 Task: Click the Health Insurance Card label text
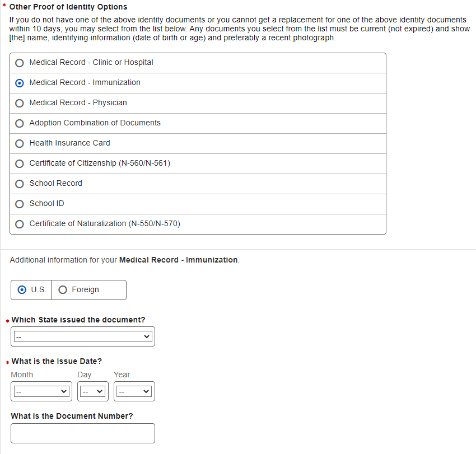point(69,143)
